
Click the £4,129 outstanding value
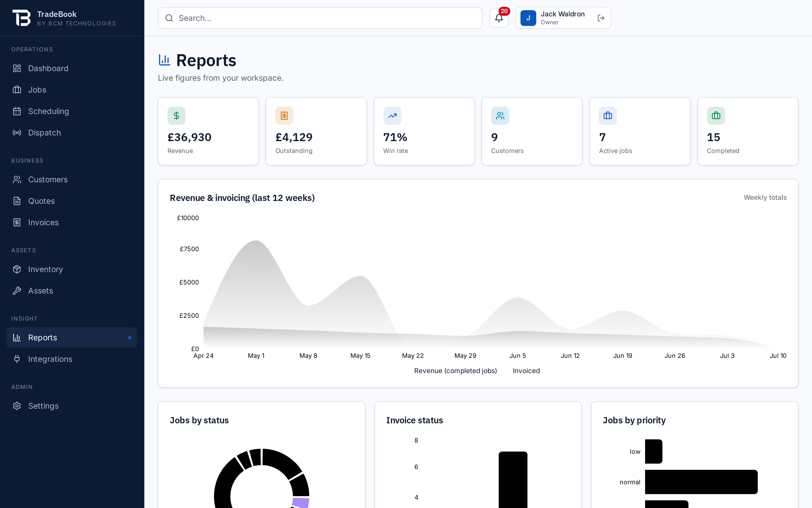click(x=294, y=137)
